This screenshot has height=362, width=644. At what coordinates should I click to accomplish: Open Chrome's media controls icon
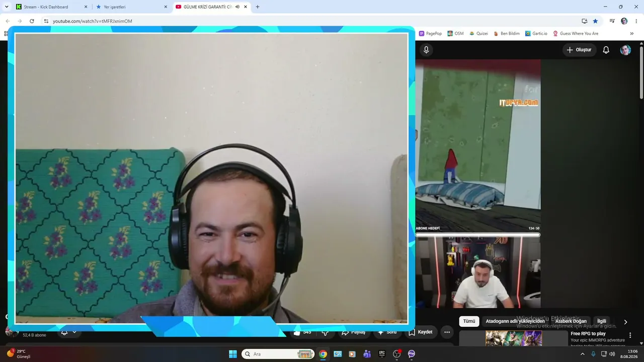[612, 21]
